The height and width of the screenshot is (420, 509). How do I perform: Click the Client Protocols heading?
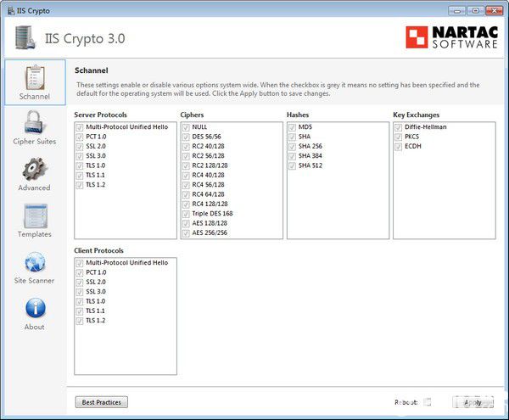[x=98, y=250]
